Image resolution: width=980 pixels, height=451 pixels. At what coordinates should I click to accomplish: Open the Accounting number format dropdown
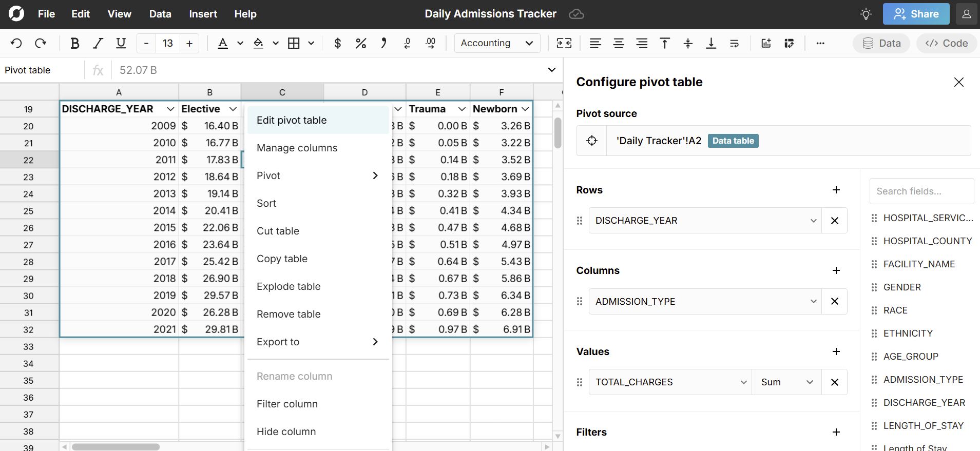click(x=496, y=43)
